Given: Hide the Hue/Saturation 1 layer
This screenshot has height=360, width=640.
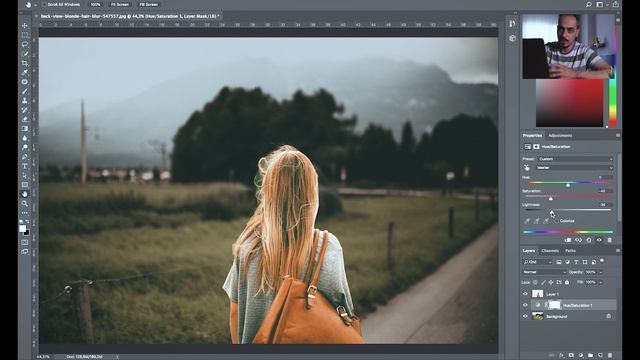Looking at the screenshot, I should (x=525, y=305).
